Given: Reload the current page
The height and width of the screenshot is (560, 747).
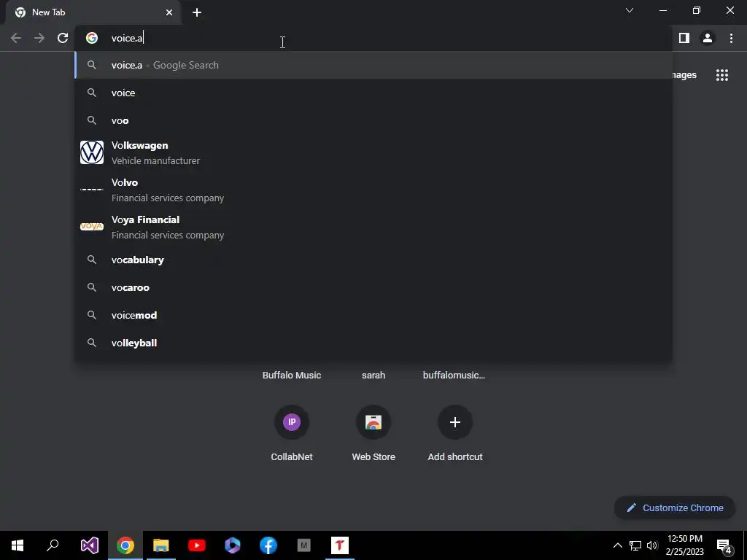Looking at the screenshot, I should point(63,38).
